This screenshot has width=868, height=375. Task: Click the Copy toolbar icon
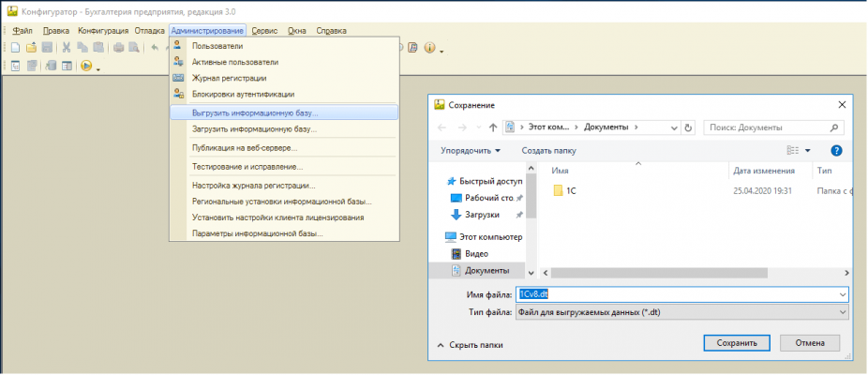pyautogui.click(x=82, y=48)
